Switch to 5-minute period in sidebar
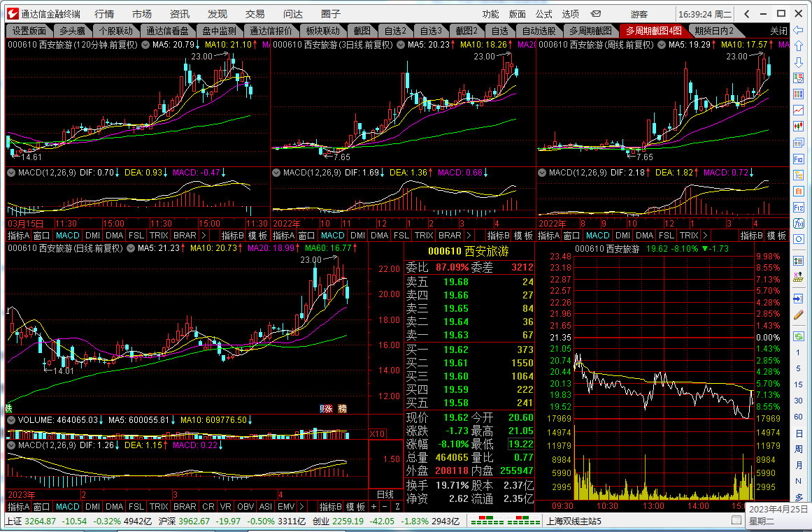Screen dimensions: 812x532 (799, 368)
